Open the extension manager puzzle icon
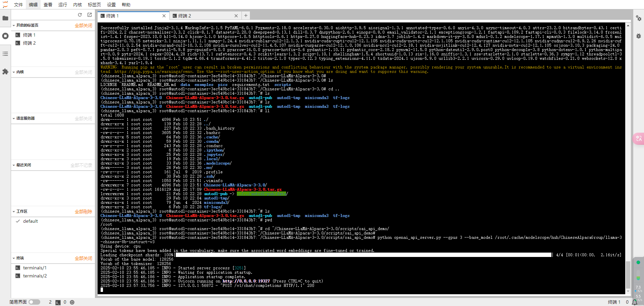644x306 pixels. pos(5,72)
